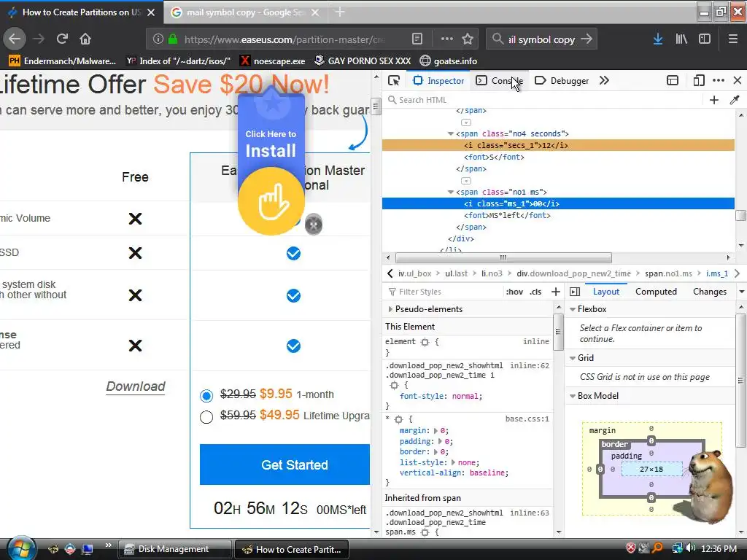The height and width of the screenshot is (560, 747).
Task: Open the Layout sidebar tab
Action: click(x=606, y=292)
